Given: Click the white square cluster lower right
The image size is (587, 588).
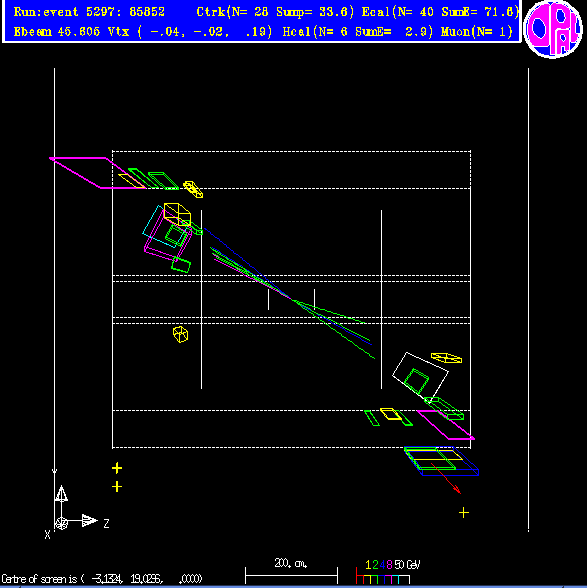Looking at the screenshot, I should [420, 375].
